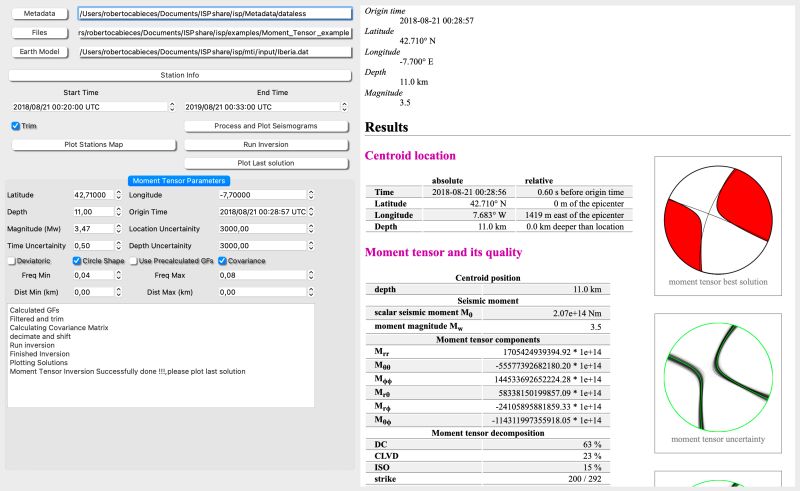Click the Freq Min stepper arrows
The height and width of the screenshot is (491, 800).
point(118,275)
